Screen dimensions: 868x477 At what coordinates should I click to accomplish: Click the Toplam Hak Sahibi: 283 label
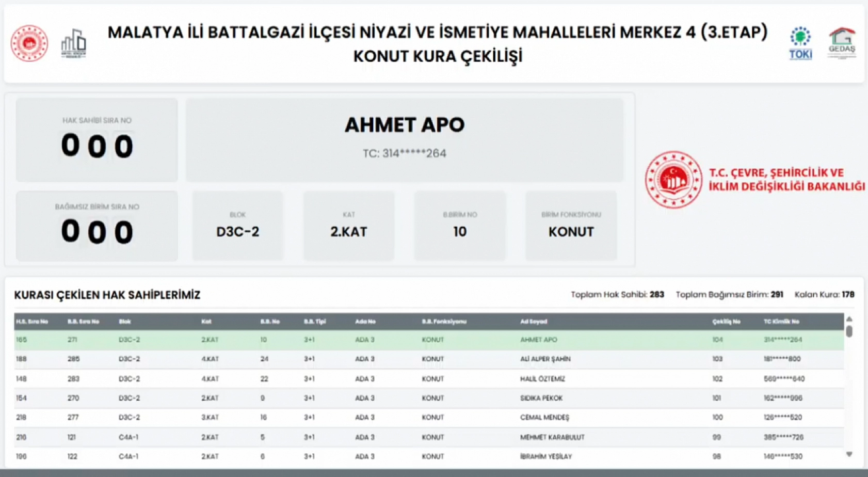click(x=616, y=294)
